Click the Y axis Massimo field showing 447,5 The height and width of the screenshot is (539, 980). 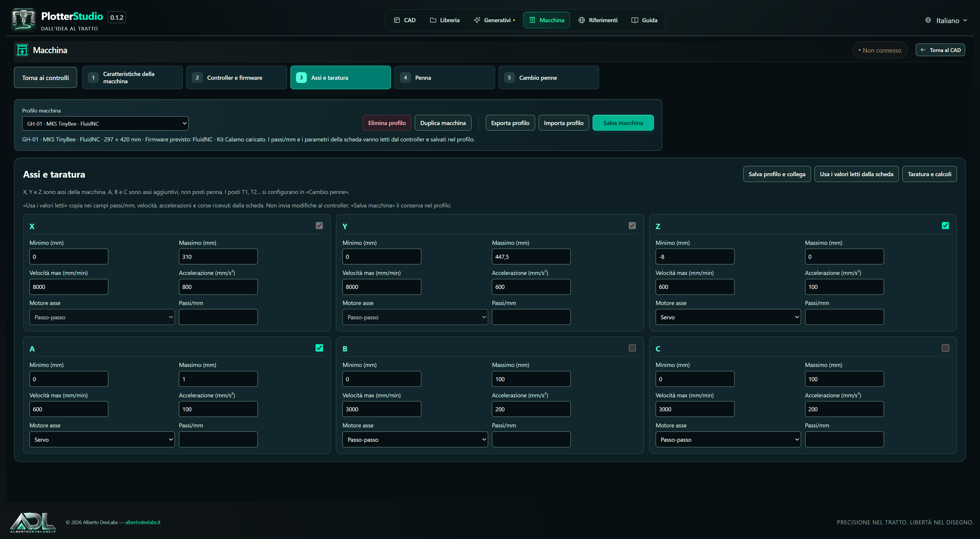point(531,256)
